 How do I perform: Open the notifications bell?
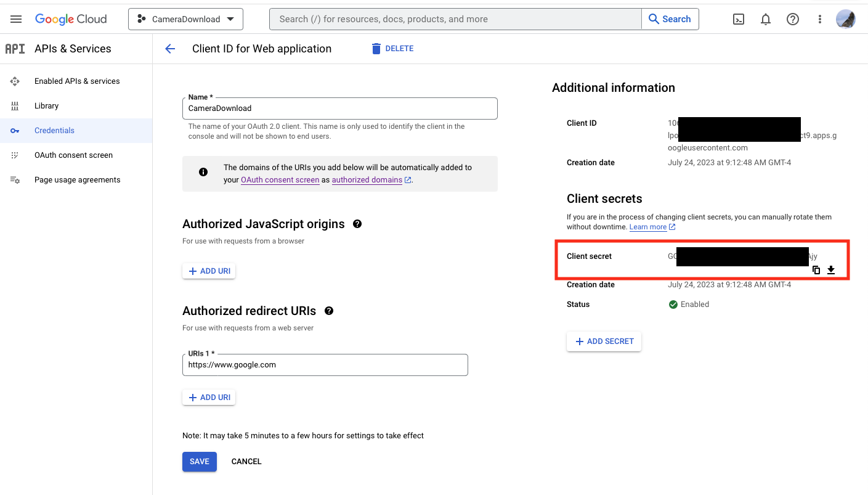point(766,19)
